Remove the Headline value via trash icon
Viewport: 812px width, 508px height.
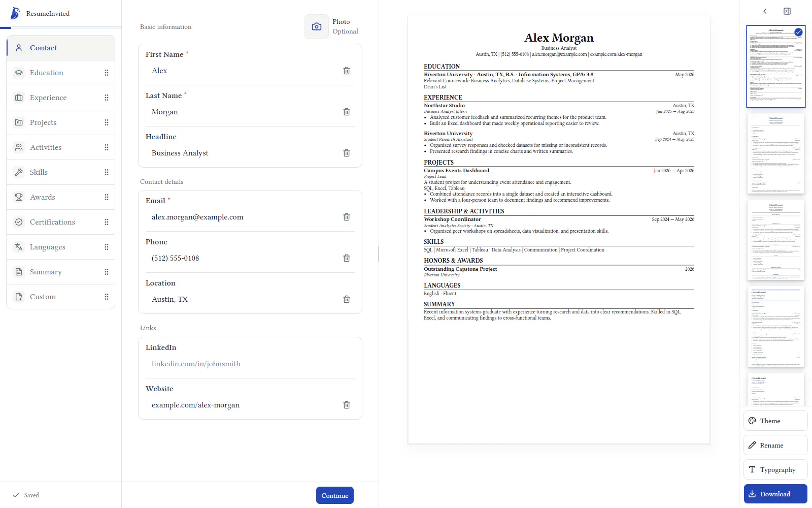click(347, 153)
